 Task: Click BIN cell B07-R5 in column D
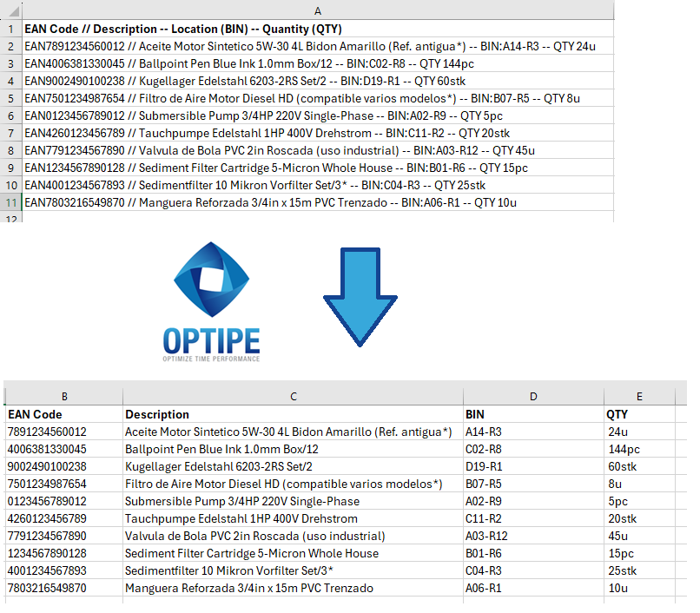point(533,484)
